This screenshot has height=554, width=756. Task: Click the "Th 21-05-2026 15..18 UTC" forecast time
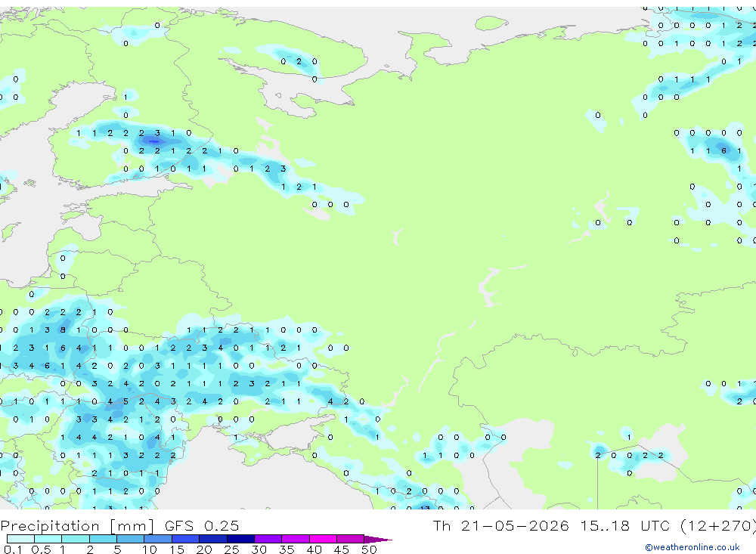tap(553, 525)
